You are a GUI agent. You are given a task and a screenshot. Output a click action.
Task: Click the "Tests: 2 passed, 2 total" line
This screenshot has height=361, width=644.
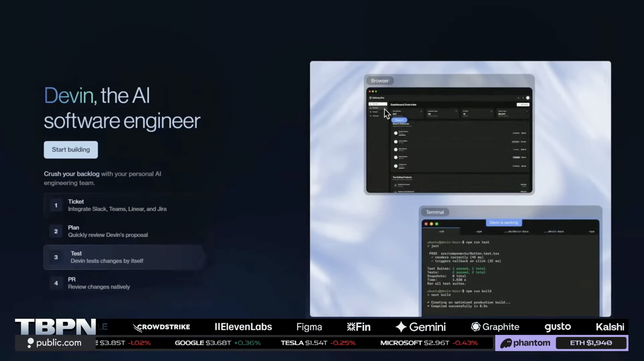(x=456, y=272)
